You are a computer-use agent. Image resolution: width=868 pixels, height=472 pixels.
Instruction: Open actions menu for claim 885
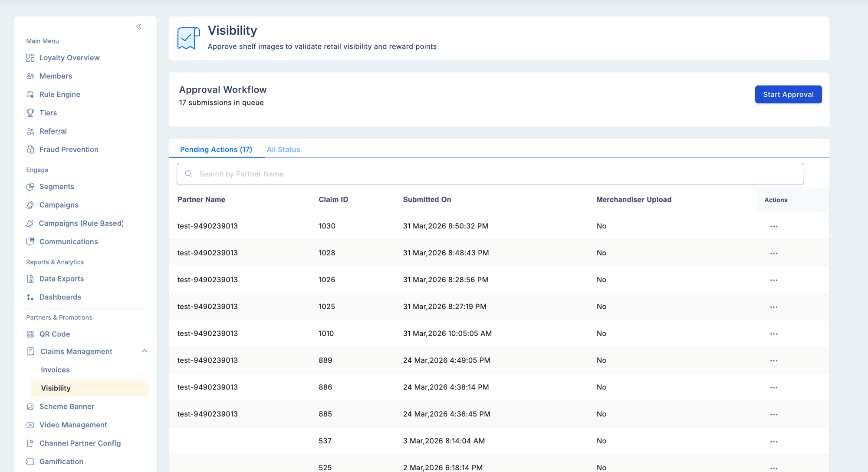click(x=774, y=414)
